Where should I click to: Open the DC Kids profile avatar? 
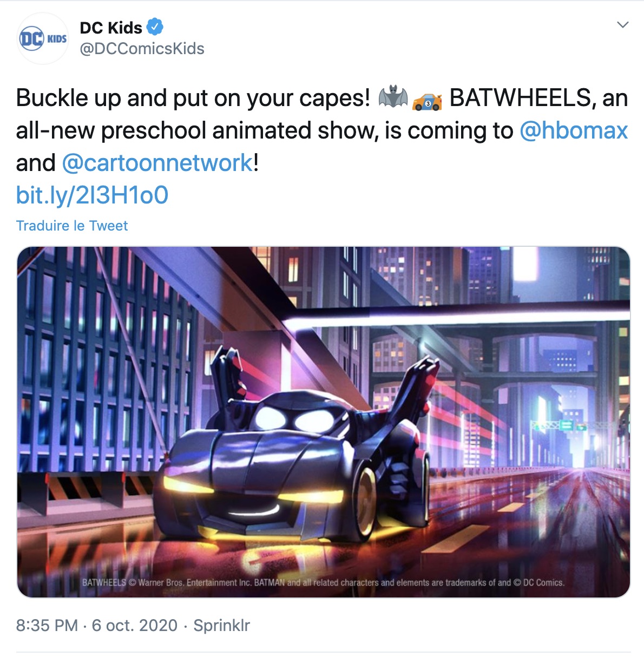pos(43,39)
